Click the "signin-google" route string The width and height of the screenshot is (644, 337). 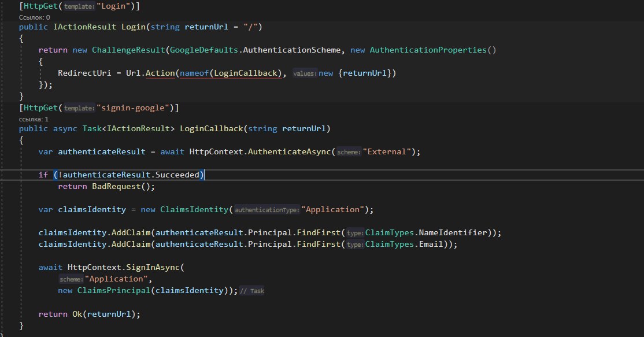coord(132,108)
